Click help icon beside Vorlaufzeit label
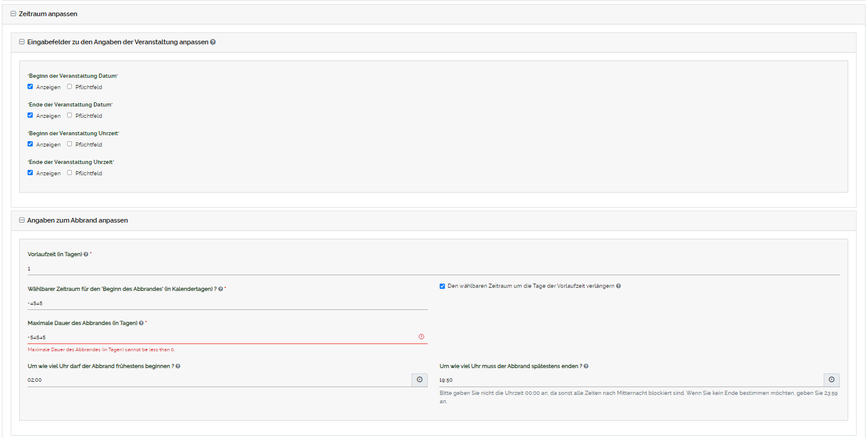The image size is (868, 438). tap(86, 254)
